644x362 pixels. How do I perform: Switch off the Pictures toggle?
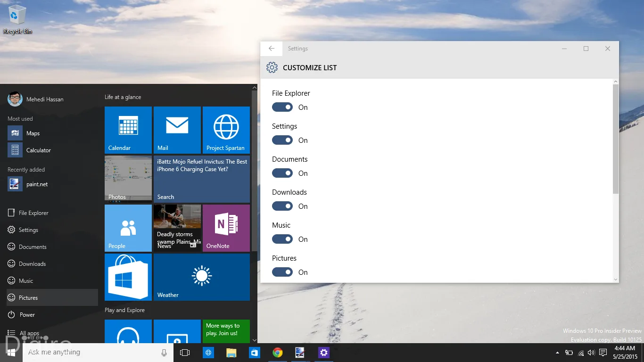pos(282,272)
